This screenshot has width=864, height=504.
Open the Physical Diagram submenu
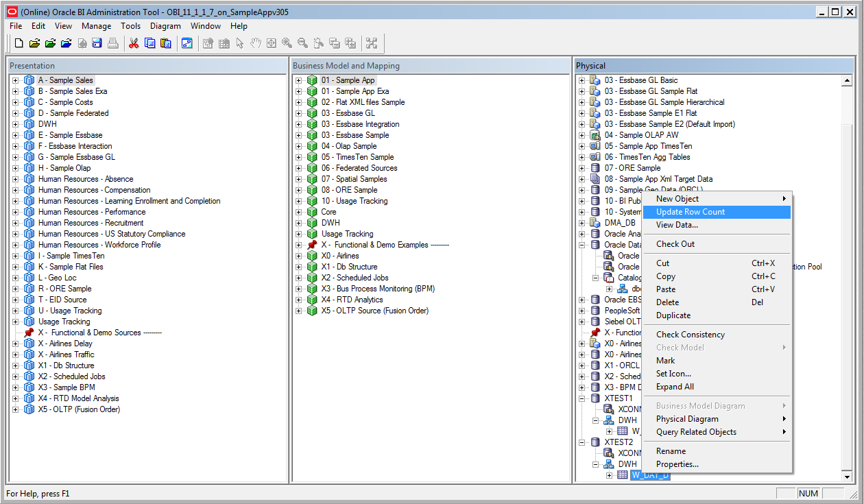(717, 419)
